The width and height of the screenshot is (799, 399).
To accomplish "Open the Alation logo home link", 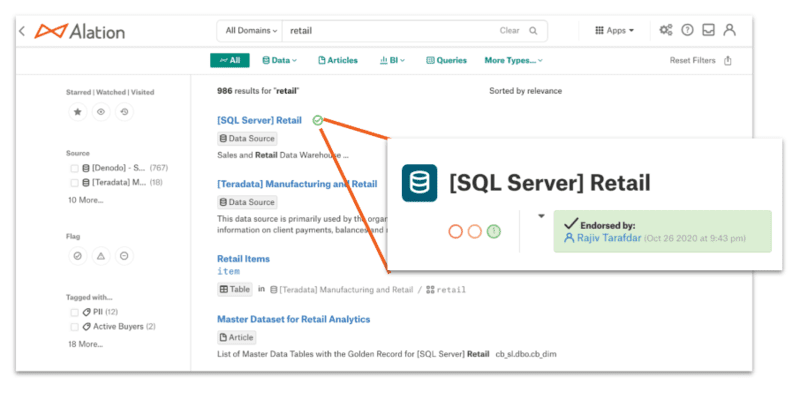I will (x=79, y=31).
